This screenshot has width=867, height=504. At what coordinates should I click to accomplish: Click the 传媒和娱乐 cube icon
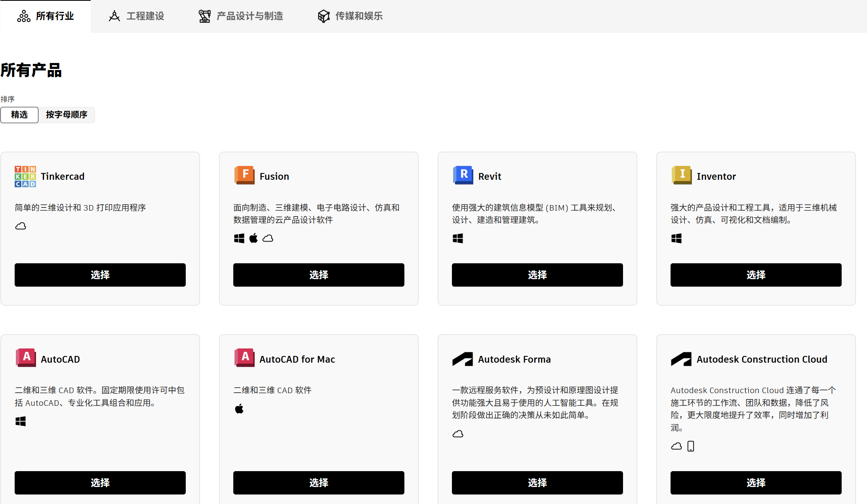324,16
